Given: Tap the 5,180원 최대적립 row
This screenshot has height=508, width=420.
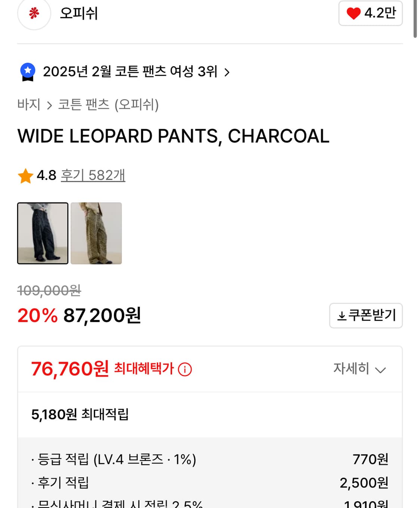Looking at the screenshot, I should pos(80,414).
